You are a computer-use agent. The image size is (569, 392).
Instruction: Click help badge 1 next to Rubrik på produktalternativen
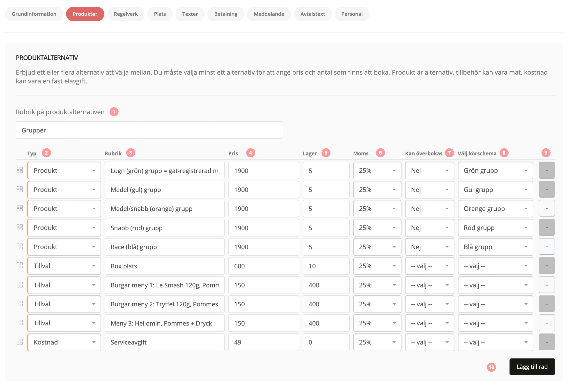click(114, 112)
